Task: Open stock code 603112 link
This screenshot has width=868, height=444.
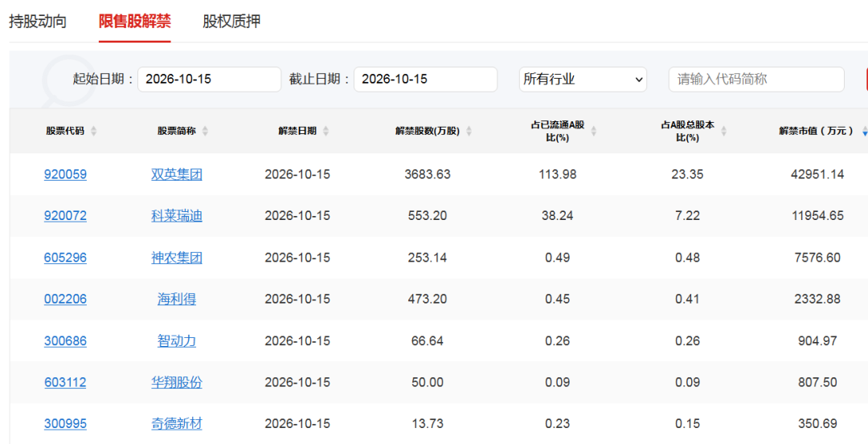Action: pos(65,382)
